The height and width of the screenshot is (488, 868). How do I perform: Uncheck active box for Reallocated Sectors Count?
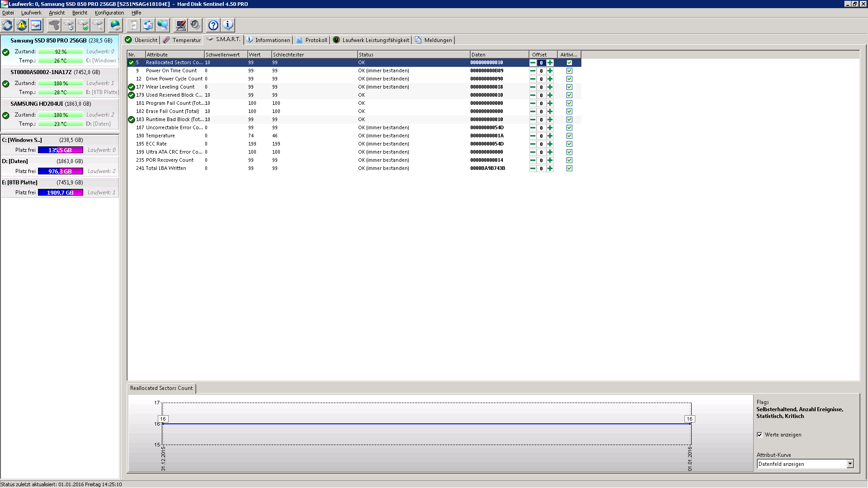569,63
